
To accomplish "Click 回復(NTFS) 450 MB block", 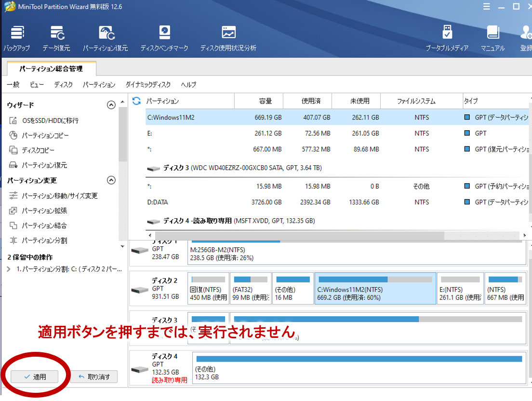I will tap(208, 289).
